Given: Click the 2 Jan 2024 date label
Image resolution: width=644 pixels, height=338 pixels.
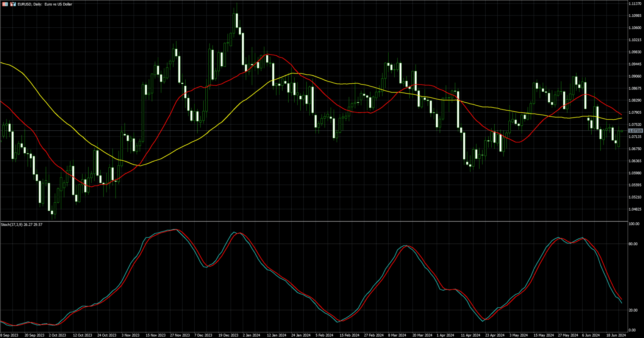Looking at the screenshot, I should (251, 335).
